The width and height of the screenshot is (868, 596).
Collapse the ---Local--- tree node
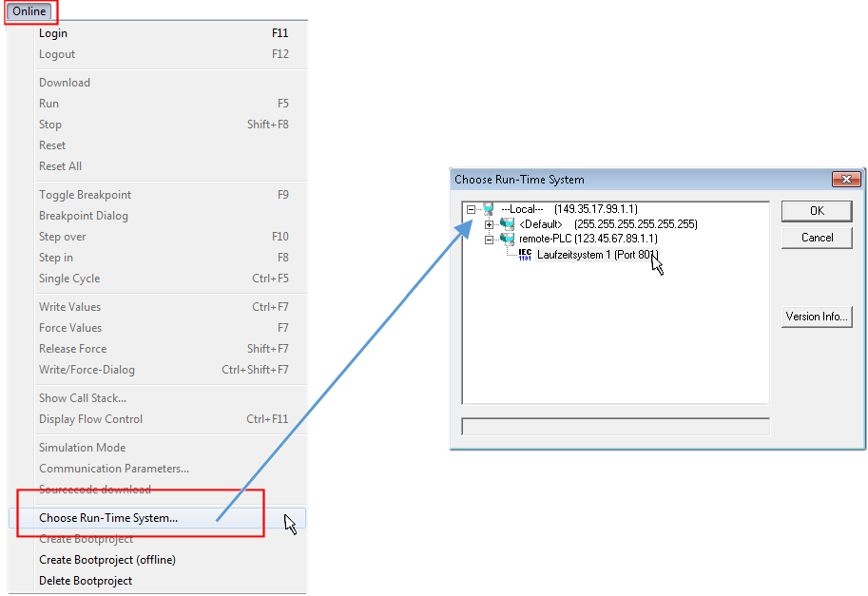[x=471, y=209]
